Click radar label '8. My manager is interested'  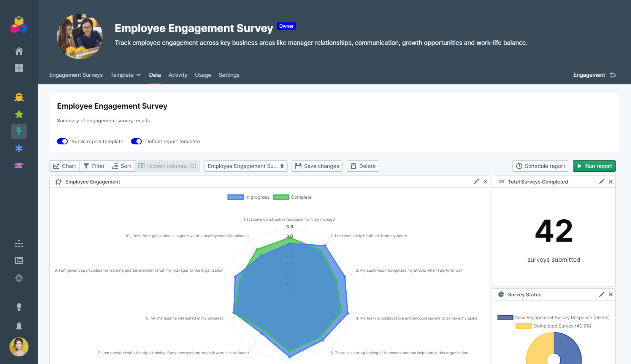(x=185, y=318)
